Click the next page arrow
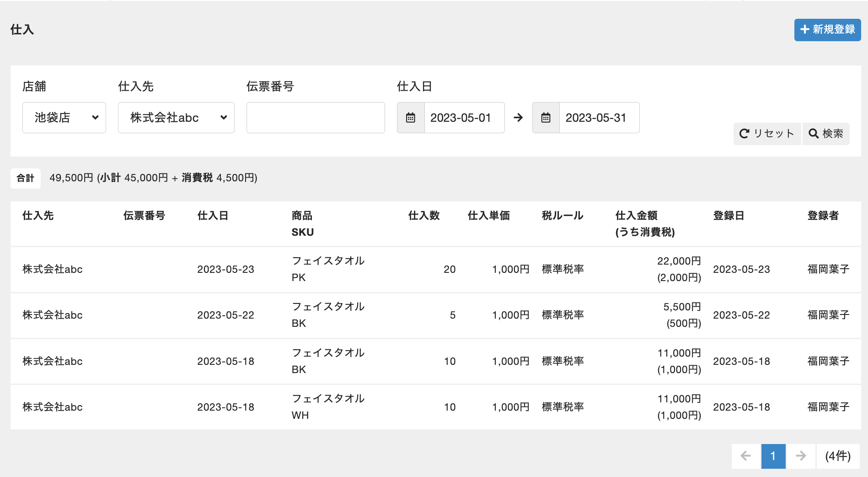The height and width of the screenshot is (477, 868). (800, 456)
